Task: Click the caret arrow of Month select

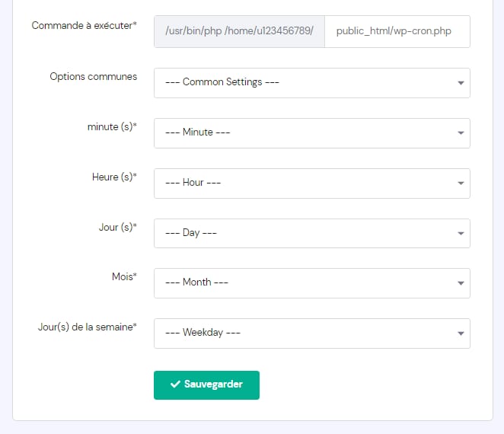Action: click(x=461, y=283)
